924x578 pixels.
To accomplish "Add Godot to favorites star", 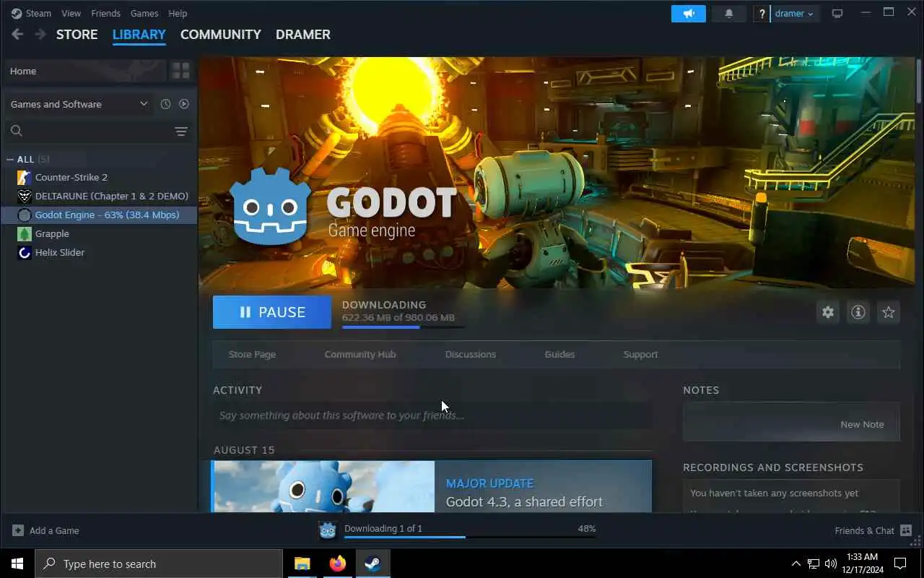I will 889,312.
